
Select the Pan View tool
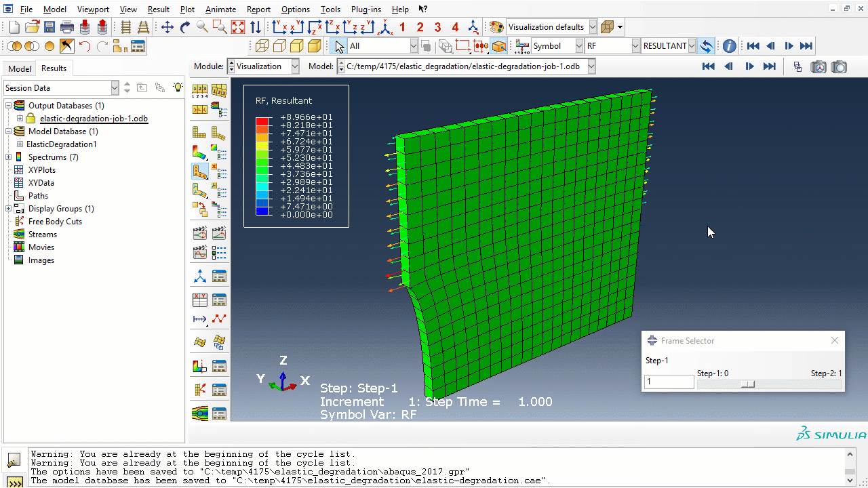167,27
